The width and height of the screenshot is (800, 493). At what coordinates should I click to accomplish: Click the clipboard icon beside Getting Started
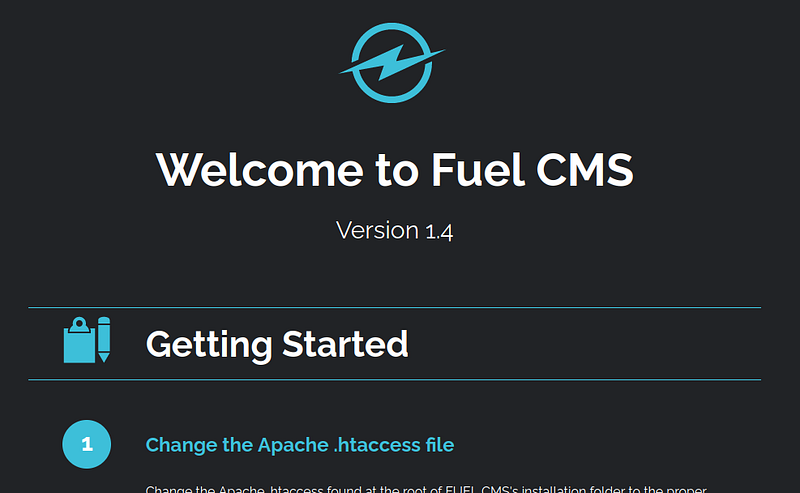[79, 341]
